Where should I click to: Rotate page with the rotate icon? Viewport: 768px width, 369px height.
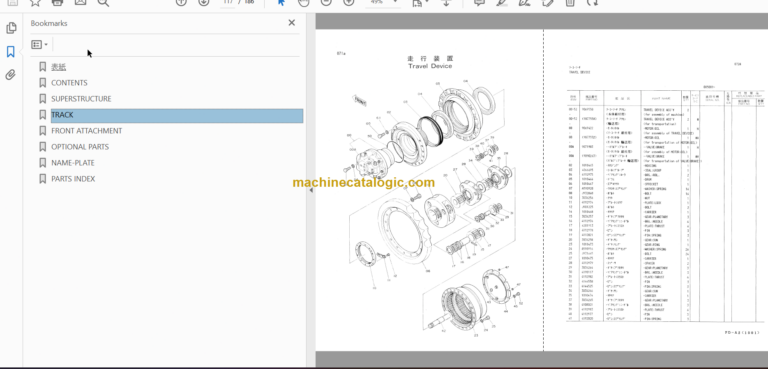pyautogui.click(x=593, y=2)
